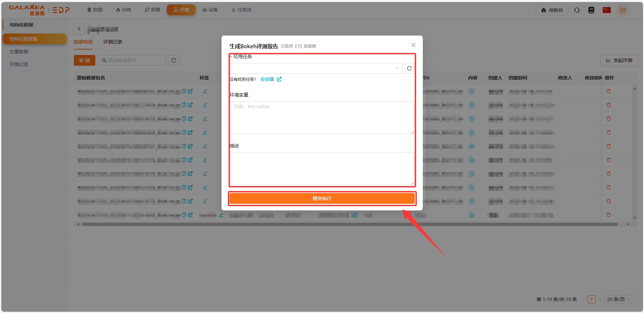Delete the first row using trash icon
This screenshot has width=644, height=313.
(x=608, y=91)
